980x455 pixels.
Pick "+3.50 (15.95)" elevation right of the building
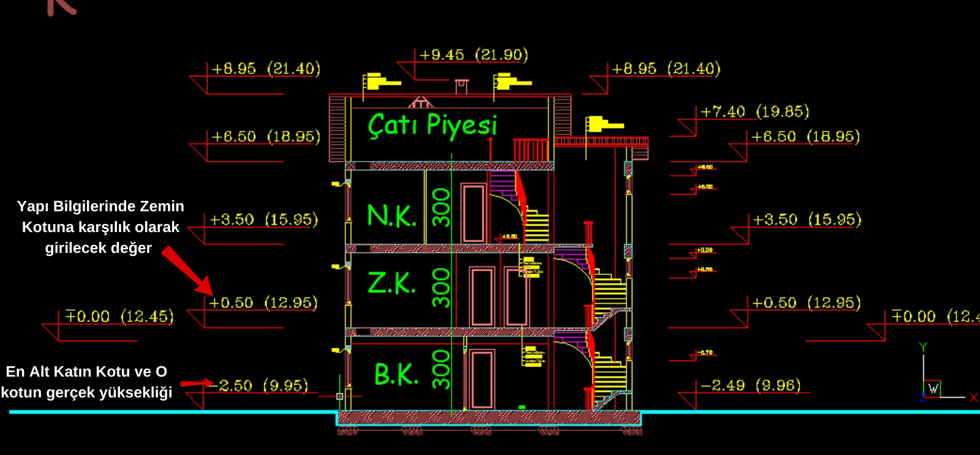[807, 220]
